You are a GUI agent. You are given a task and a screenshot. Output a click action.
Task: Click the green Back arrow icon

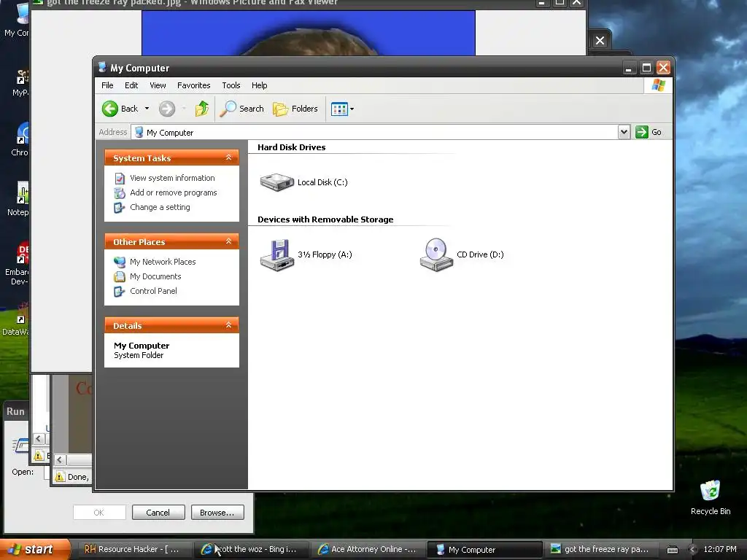pos(110,109)
